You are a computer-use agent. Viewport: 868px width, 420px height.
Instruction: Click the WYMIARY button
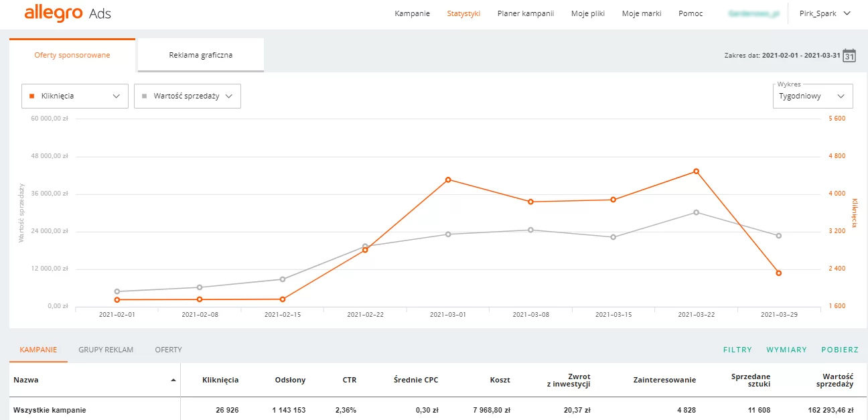pyautogui.click(x=786, y=350)
